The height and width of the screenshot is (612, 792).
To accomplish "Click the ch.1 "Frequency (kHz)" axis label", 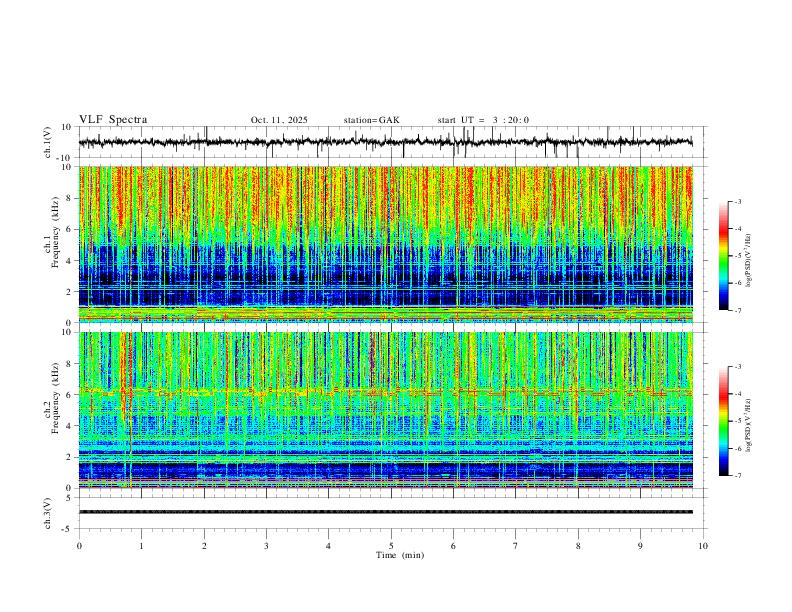I will pyautogui.click(x=55, y=233).
